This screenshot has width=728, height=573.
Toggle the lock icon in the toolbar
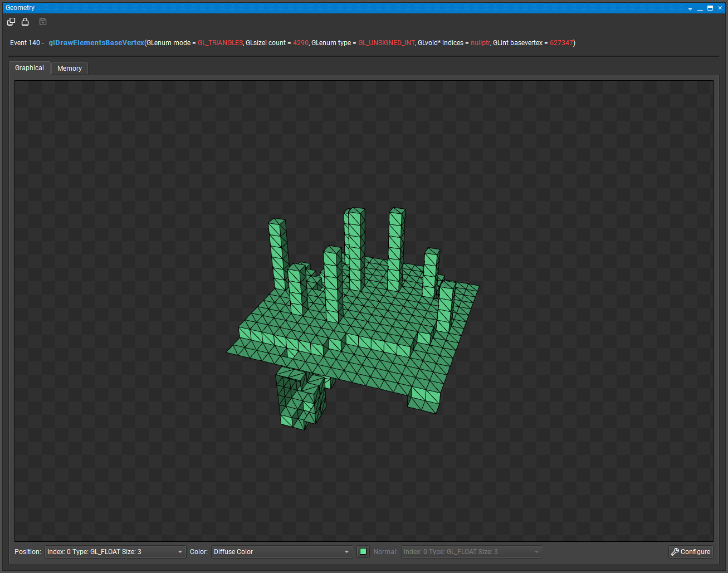point(25,22)
